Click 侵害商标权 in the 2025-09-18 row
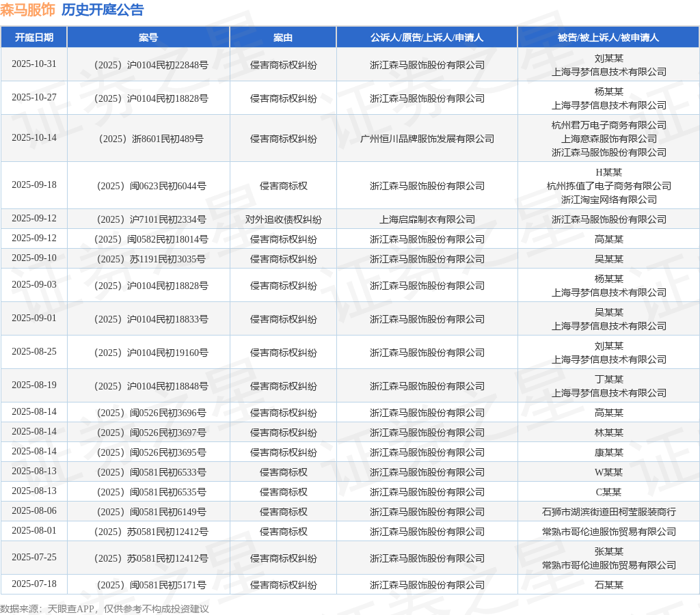700x615 pixels. coord(283,186)
